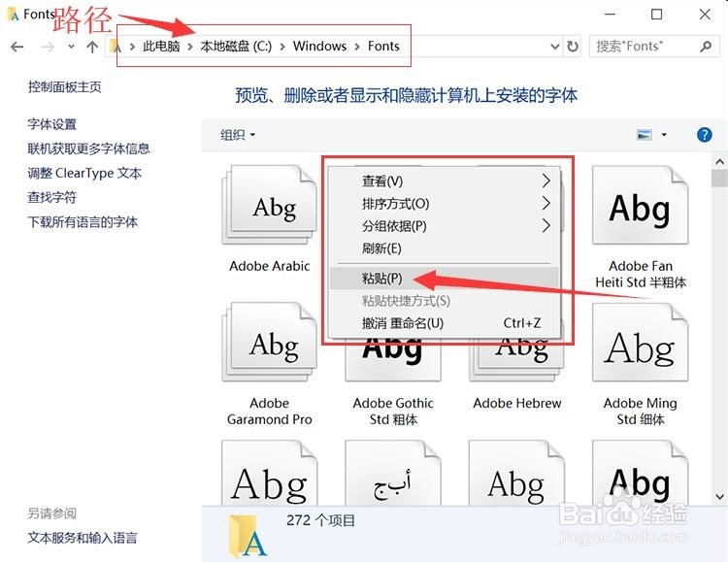Viewport: 728px width, 562px height.
Task: Select Adobe Fan Heiti Std font icon
Action: click(641, 206)
